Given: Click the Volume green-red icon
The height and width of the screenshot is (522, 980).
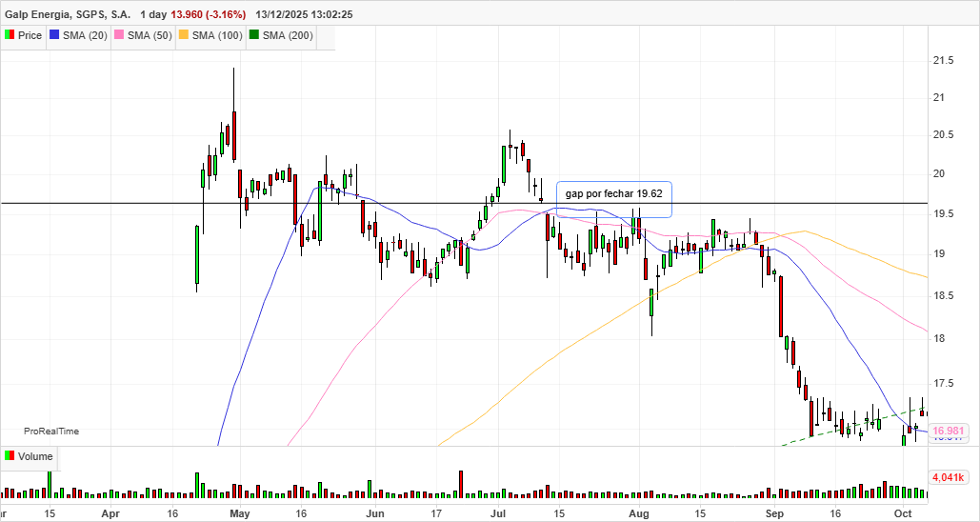Looking at the screenshot, I should [x=10, y=456].
